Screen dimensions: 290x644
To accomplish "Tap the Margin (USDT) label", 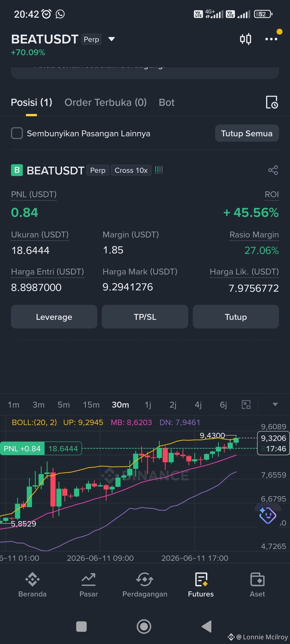I will pos(130,235).
